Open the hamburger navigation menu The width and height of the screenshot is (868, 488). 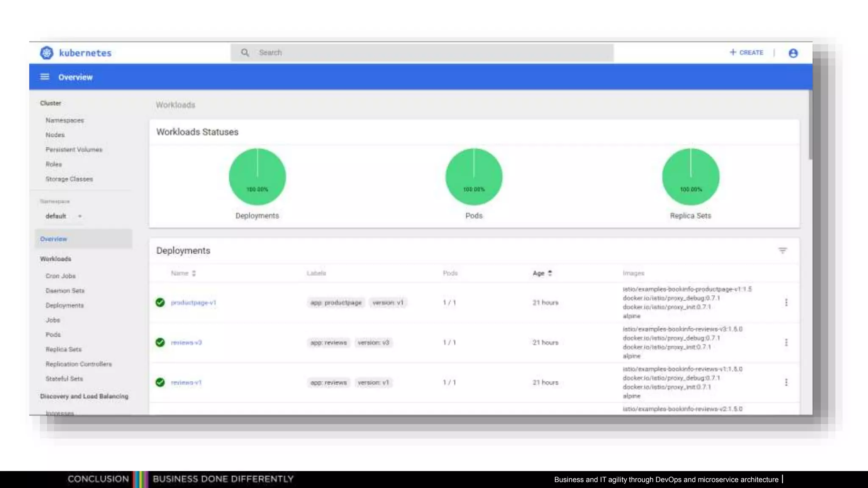(x=45, y=77)
